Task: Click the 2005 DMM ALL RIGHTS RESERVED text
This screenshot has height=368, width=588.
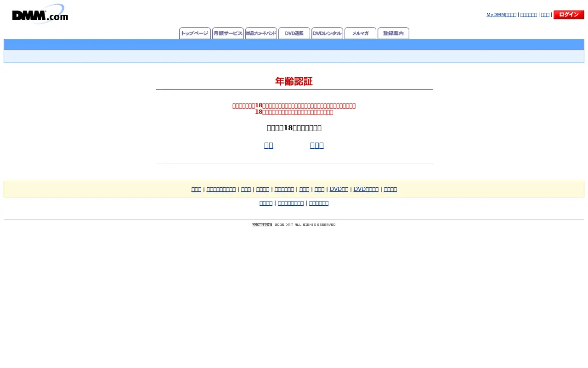Action: click(305, 225)
